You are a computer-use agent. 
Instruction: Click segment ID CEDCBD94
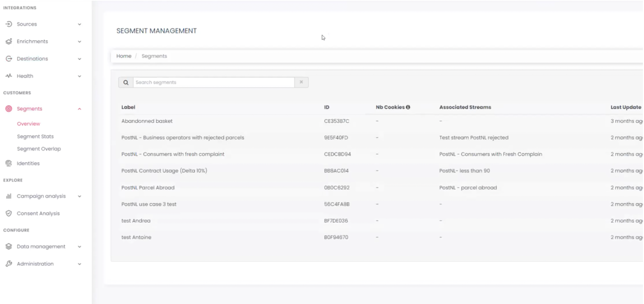tap(337, 154)
